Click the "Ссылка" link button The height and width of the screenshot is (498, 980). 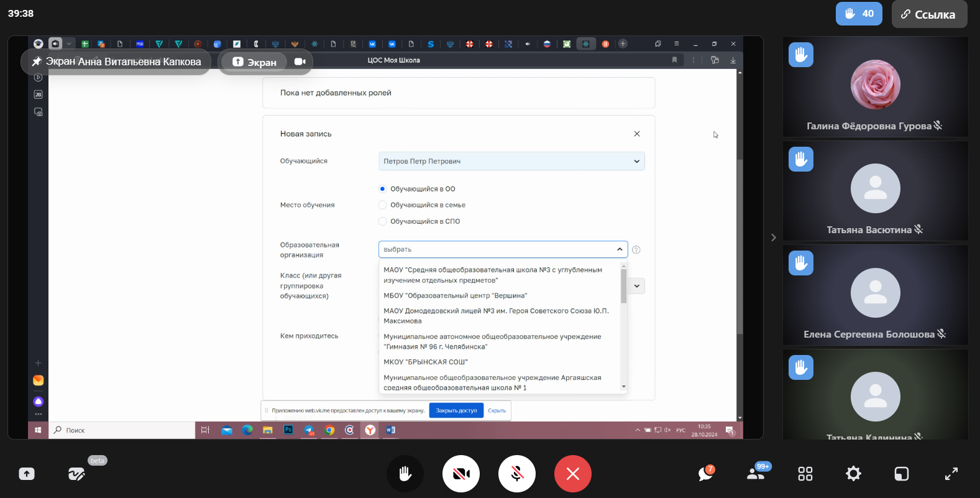coord(928,14)
